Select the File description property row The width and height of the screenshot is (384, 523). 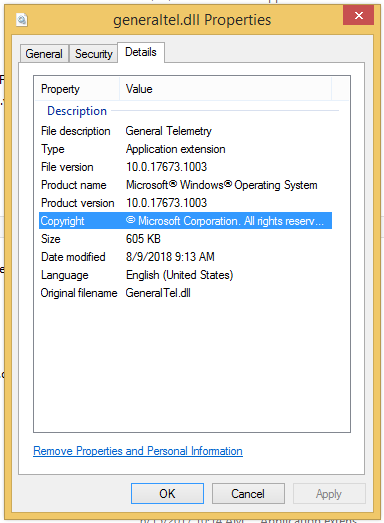pos(185,131)
